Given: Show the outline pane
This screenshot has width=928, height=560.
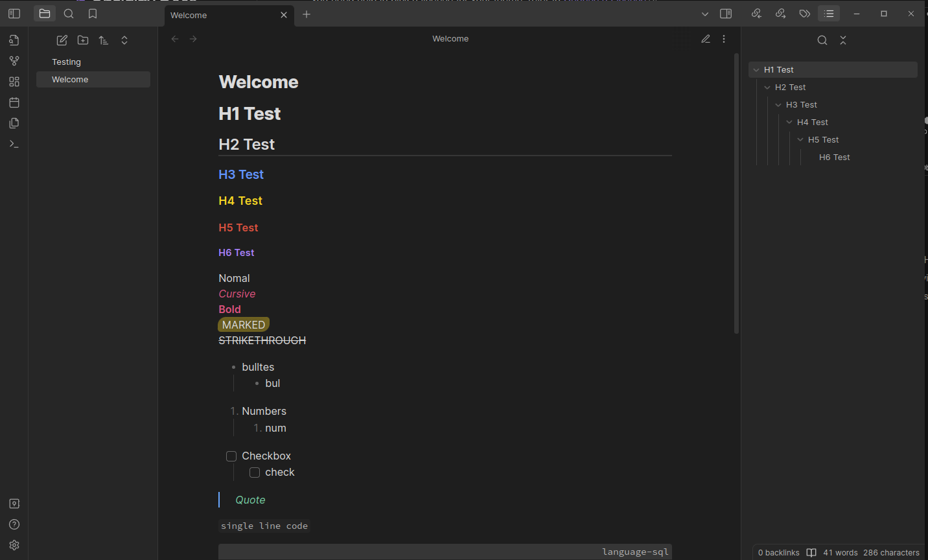Looking at the screenshot, I should (x=829, y=14).
